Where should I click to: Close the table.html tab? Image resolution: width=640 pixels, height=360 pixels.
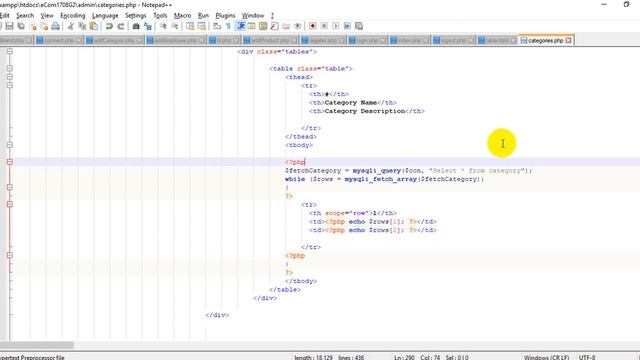click(x=514, y=40)
